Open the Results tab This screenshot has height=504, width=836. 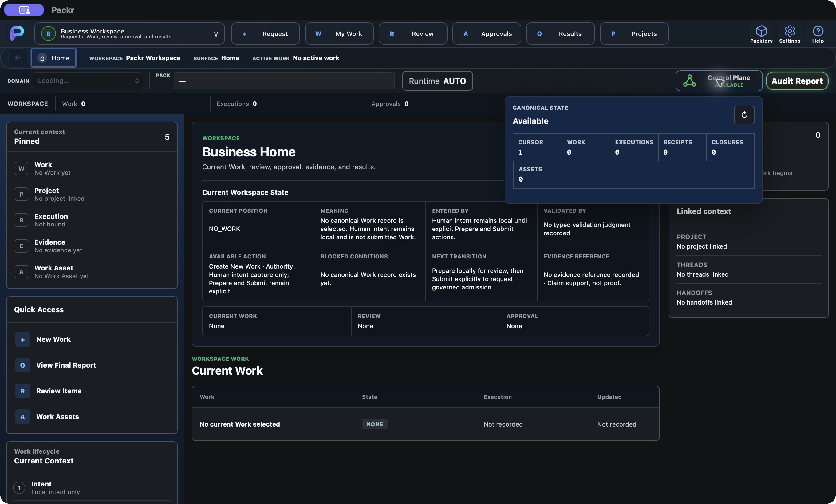pyautogui.click(x=560, y=33)
